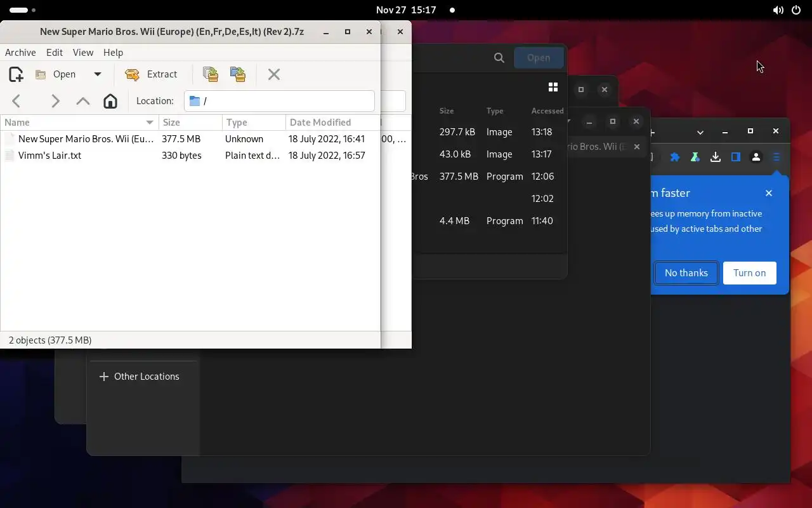This screenshot has width=812, height=508.
Task: Click the 2 objects (377.5 MB) status bar
Action: [x=50, y=340]
